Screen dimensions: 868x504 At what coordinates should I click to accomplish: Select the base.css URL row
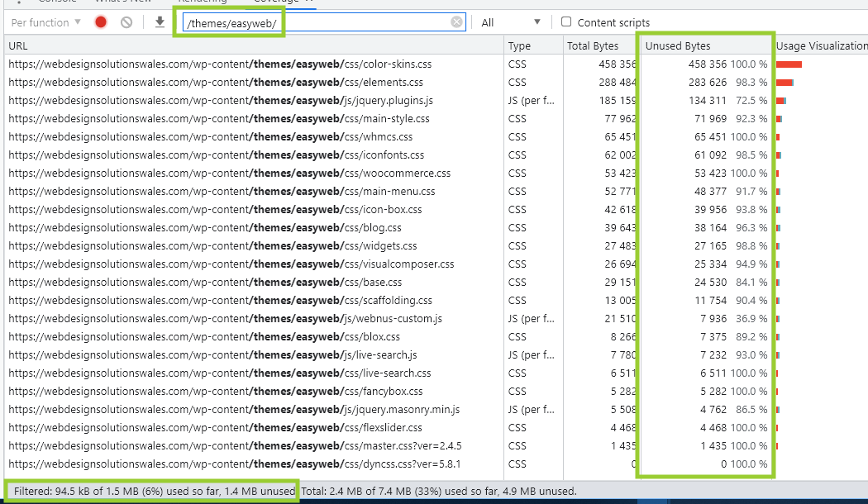[436, 282]
